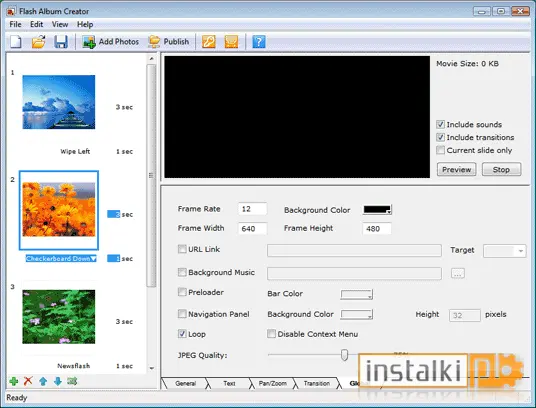
Task: Open the Target dropdown
Action: pos(504,251)
